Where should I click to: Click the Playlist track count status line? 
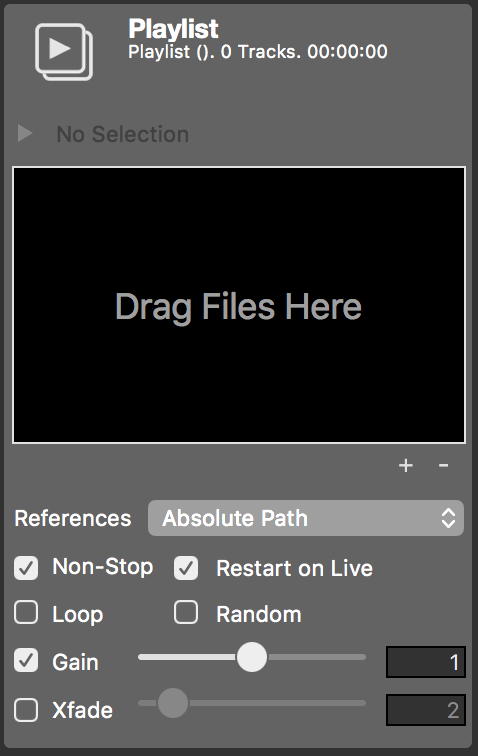pyautogui.click(x=258, y=52)
